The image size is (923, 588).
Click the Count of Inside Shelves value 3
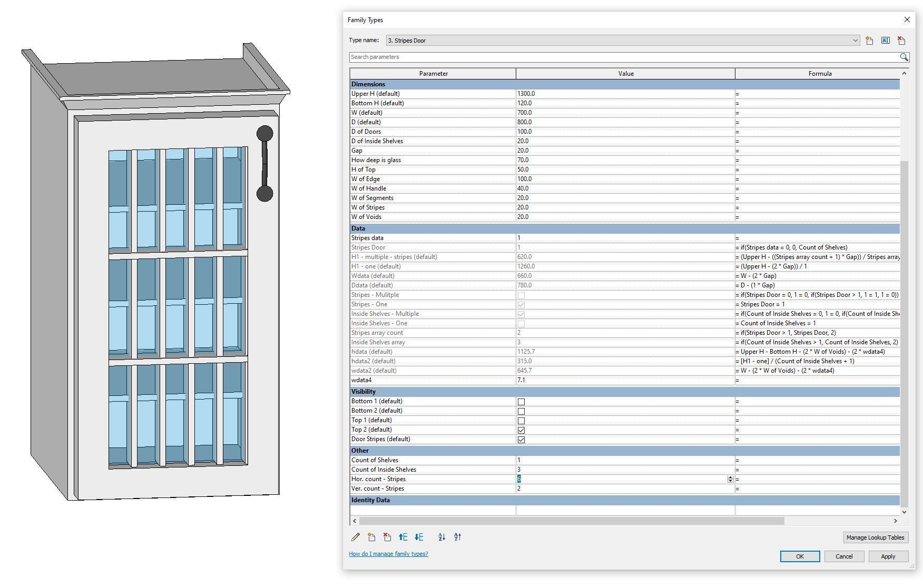tap(519, 470)
